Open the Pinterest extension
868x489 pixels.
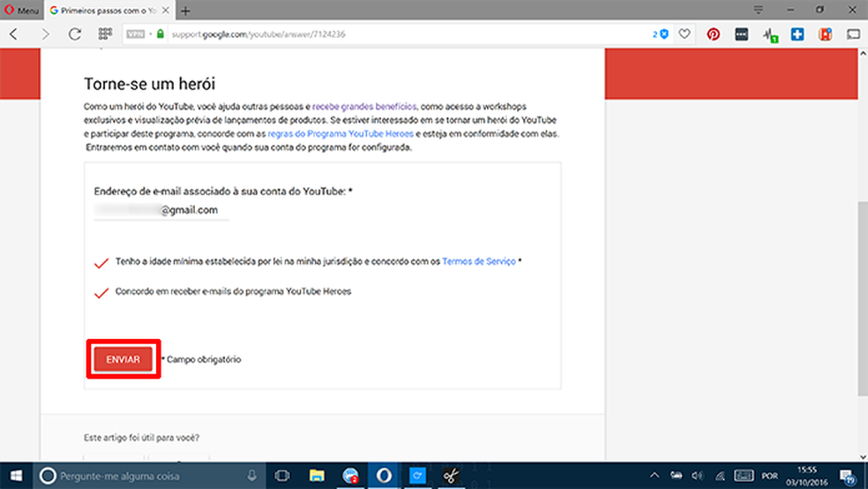click(713, 34)
